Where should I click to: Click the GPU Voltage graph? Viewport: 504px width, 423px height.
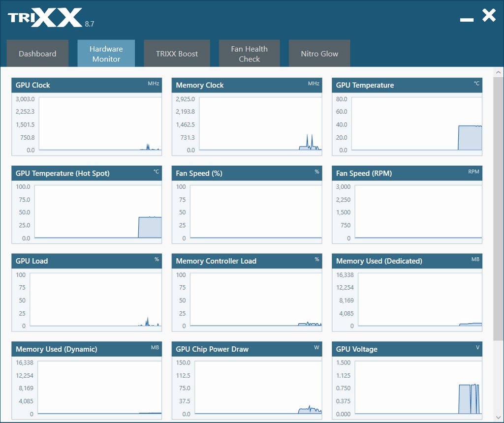point(418,388)
